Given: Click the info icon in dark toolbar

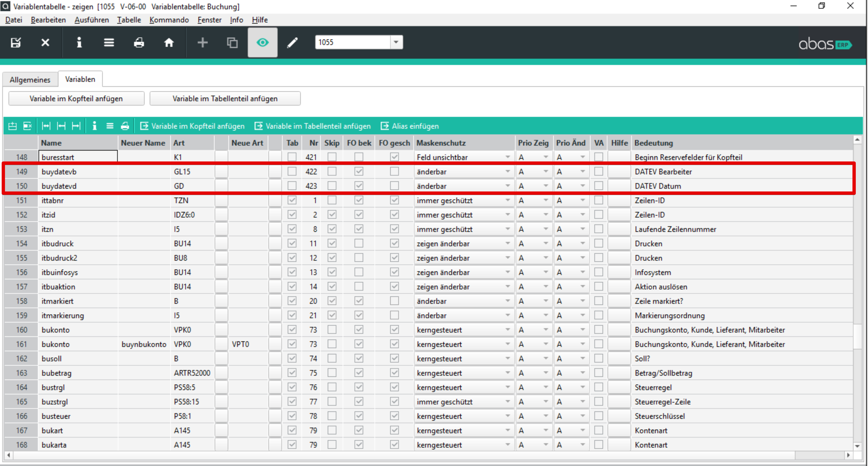Looking at the screenshot, I should pyautogui.click(x=79, y=43).
